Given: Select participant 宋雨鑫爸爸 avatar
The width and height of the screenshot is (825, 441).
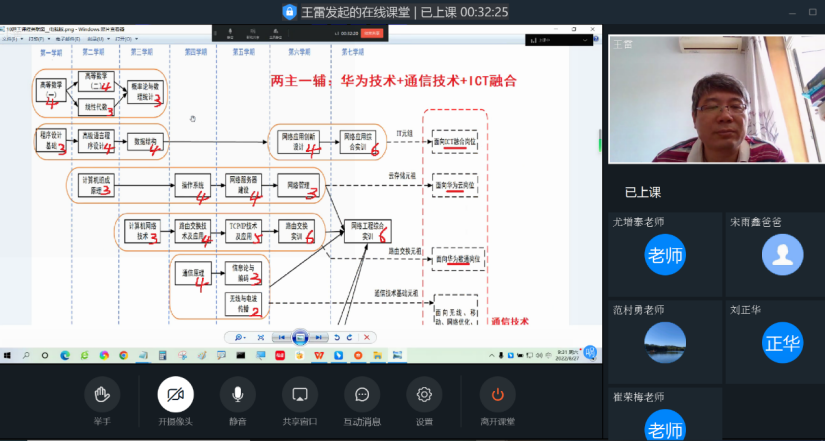Looking at the screenshot, I should [x=782, y=254].
